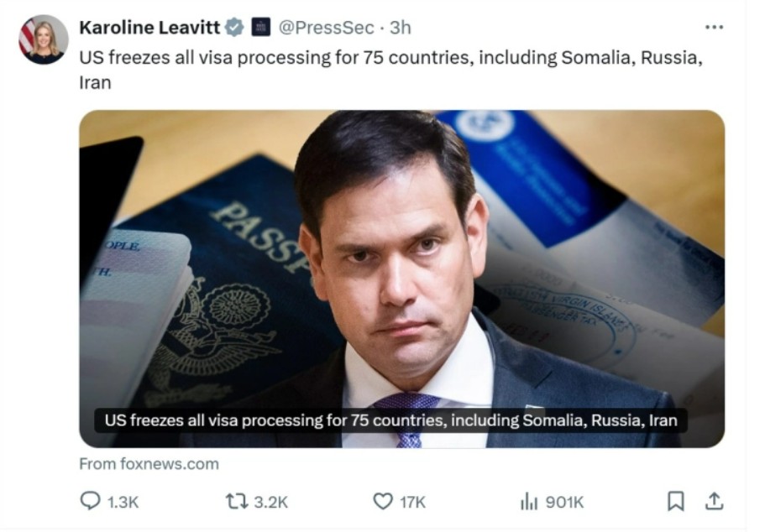Open the three-dot more options menu
Viewport: 765px width, 532px height.
715,28
